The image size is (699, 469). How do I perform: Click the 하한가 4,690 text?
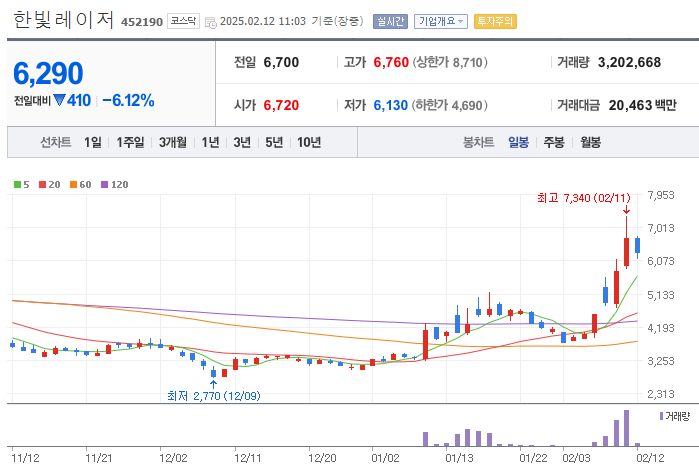(x=449, y=105)
